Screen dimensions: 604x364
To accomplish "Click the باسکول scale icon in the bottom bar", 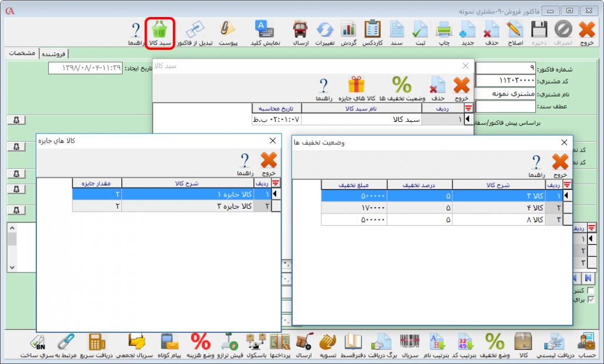I will click(256, 345).
